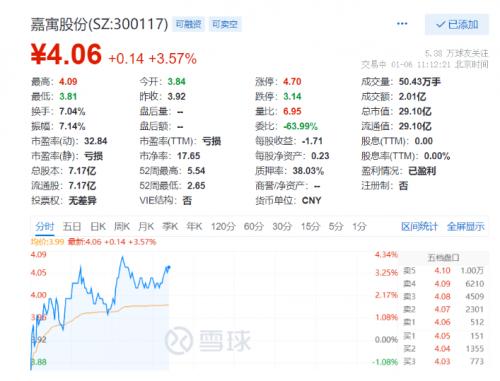Click the 全屏显示 fullscreen link
The height and width of the screenshot is (381, 500).
click(x=466, y=227)
